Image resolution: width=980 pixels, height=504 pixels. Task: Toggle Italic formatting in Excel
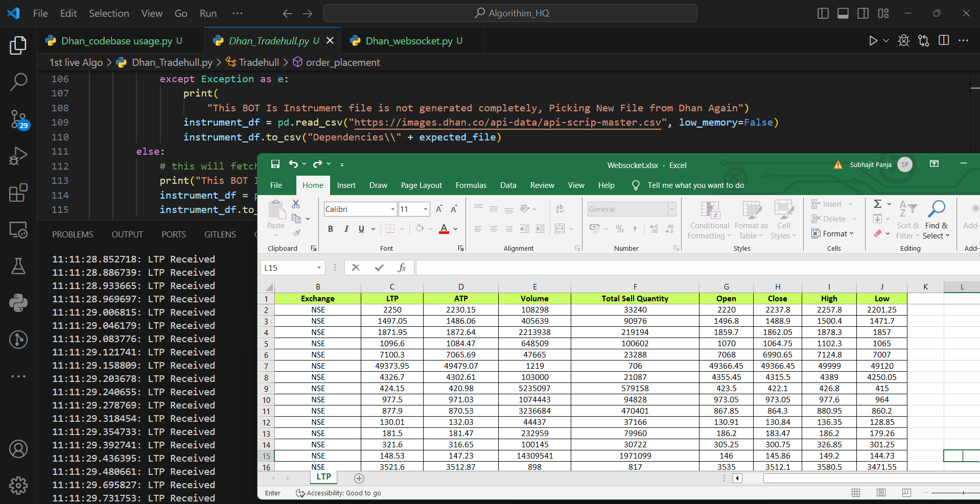coord(346,229)
